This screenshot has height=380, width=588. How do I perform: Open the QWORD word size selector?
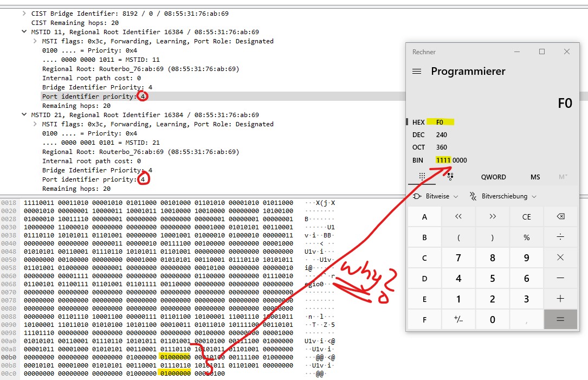(494, 177)
